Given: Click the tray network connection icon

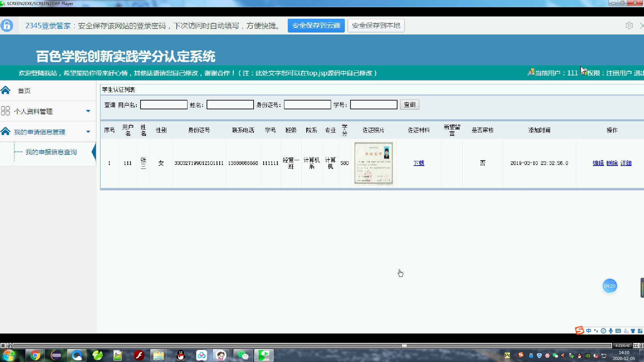Looking at the screenshot, I should tap(604, 356).
